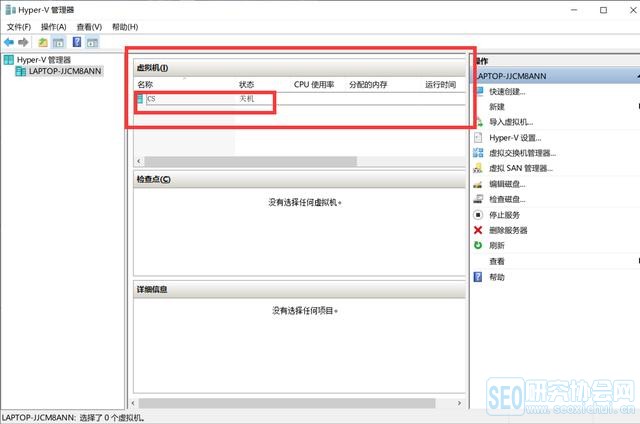The image size is (640, 424).
Task: Open the 文件(F) menu
Action: point(19,27)
